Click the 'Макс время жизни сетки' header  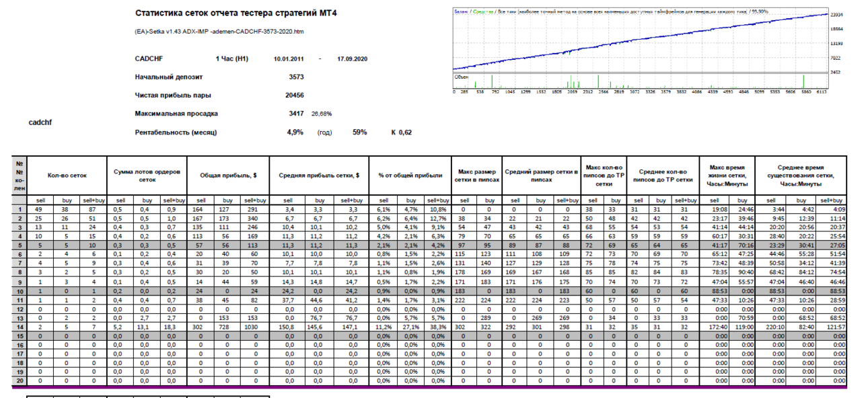click(x=729, y=175)
